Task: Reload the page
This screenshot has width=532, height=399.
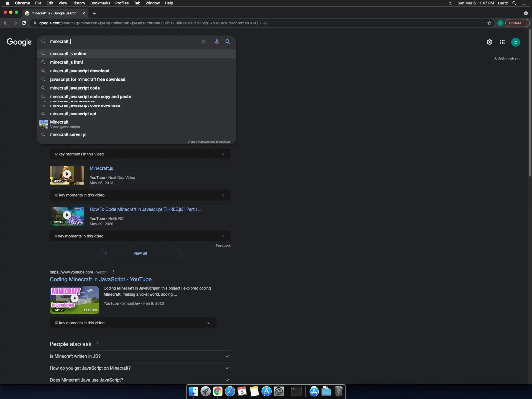Action: [x=24, y=23]
